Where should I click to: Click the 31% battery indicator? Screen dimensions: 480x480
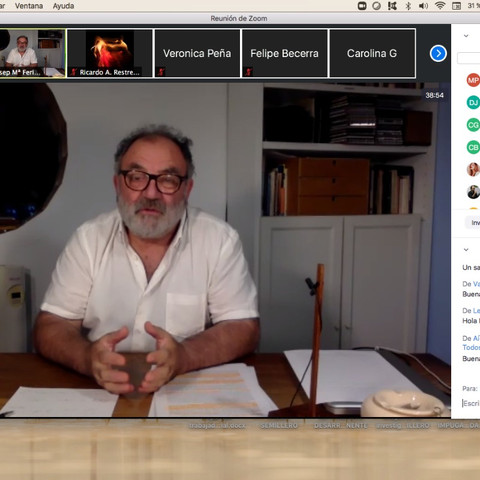[474, 6]
